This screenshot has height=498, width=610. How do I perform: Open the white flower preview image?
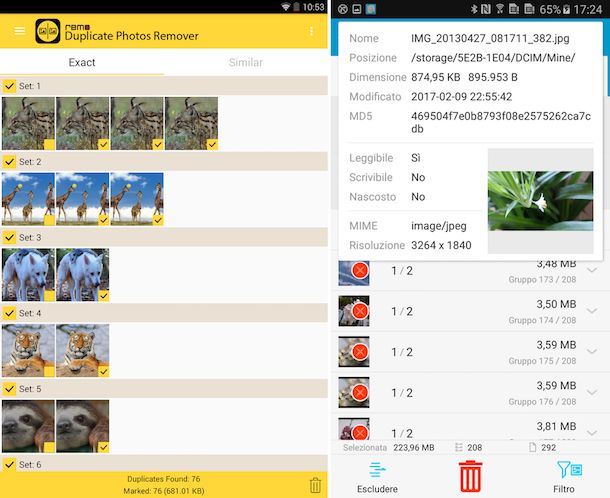[x=540, y=201]
